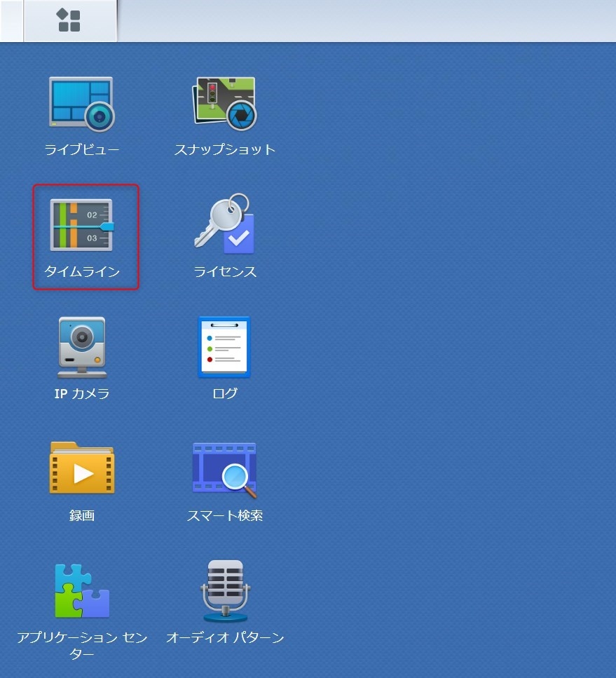Open the ライブビュー (Live View) monitor icon

tap(82, 104)
